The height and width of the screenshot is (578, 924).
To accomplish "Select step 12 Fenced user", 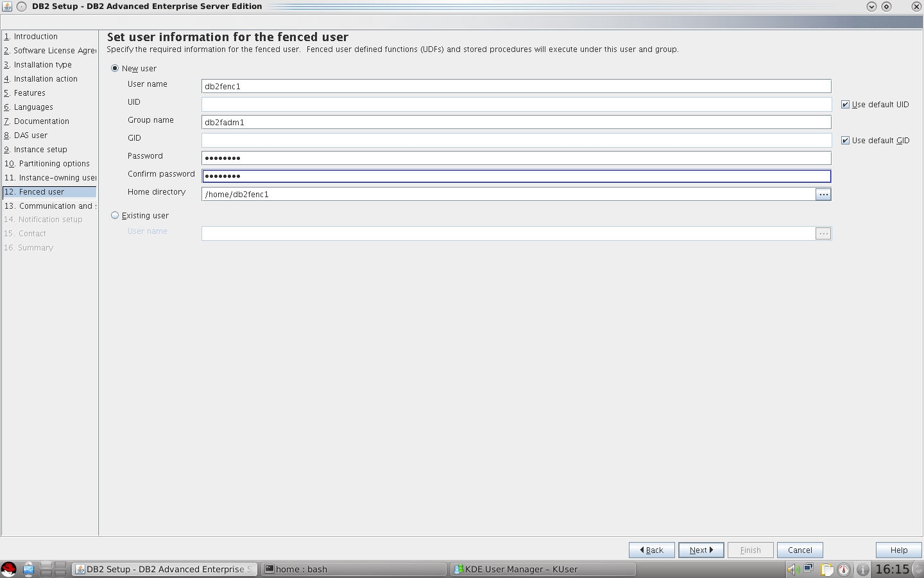I will coord(49,192).
